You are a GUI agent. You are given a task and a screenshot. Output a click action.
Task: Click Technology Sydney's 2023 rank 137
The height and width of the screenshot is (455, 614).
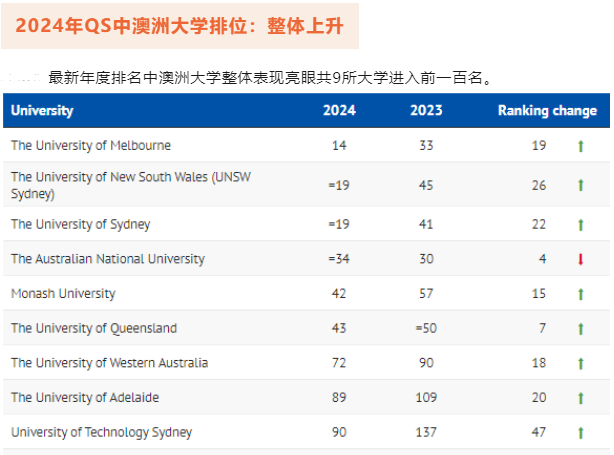point(426,432)
